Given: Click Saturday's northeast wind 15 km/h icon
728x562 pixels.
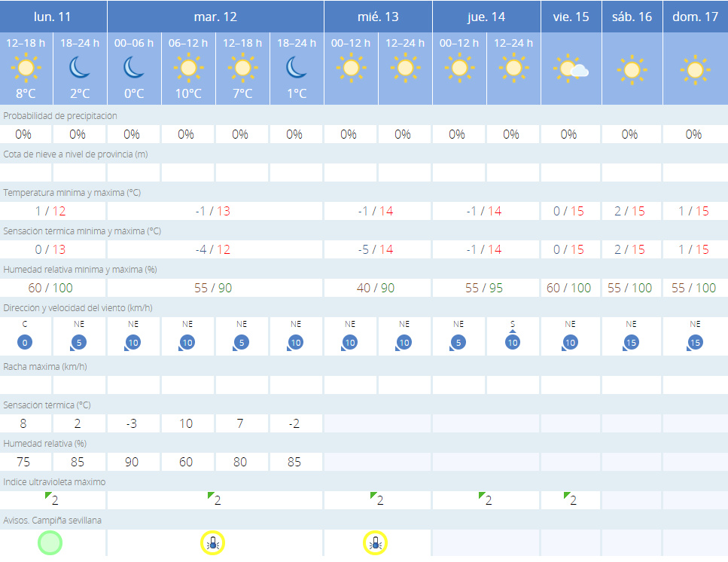Looking at the screenshot, I should tap(630, 343).
